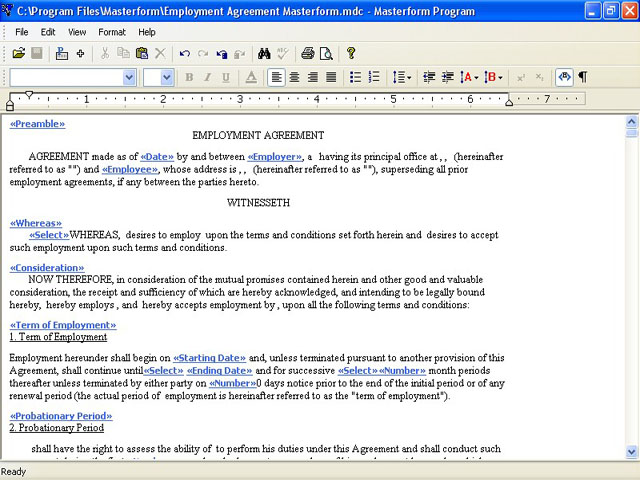Click the Find binoculars icon
This screenshot has width=640, height=480.
click(264, 53)
